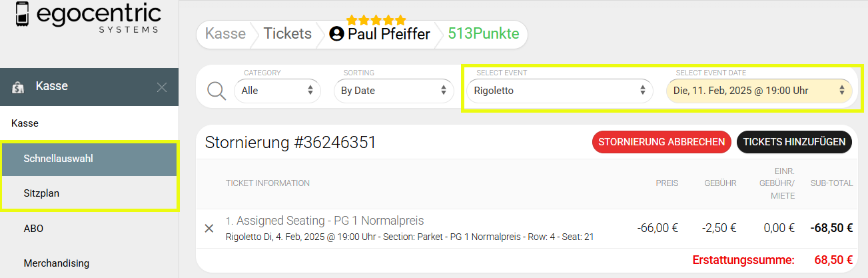Open the Category dropdown showing Alle
This screenshot has height=278, width=868.
point(277,91)
